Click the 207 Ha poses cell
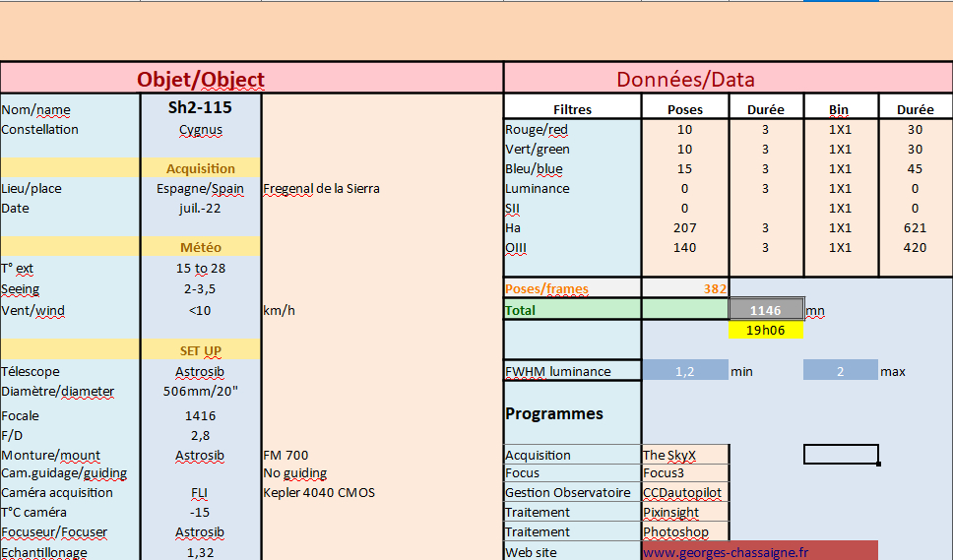The width and height of the screenshot is (953, 560). (x=685, y=227)
